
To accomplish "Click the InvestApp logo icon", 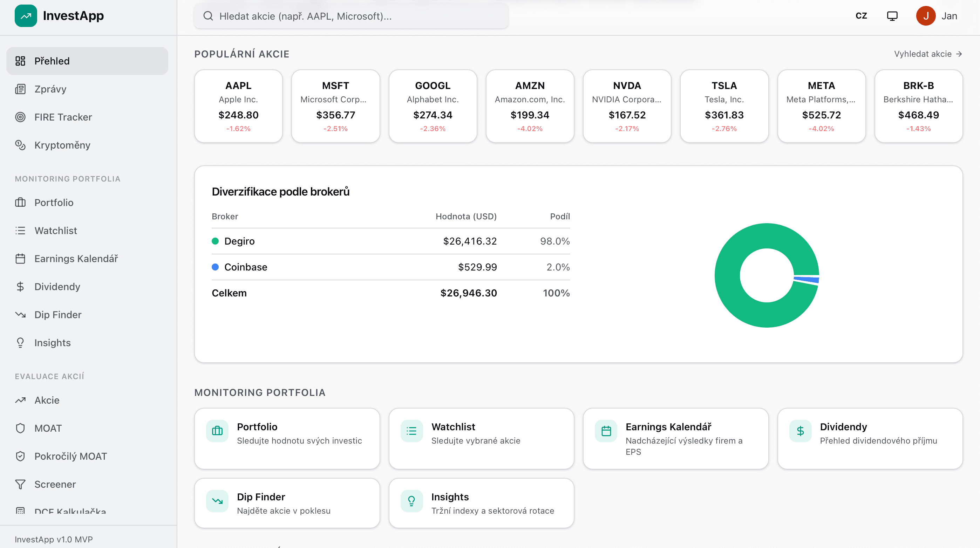I will click(26, 16).
